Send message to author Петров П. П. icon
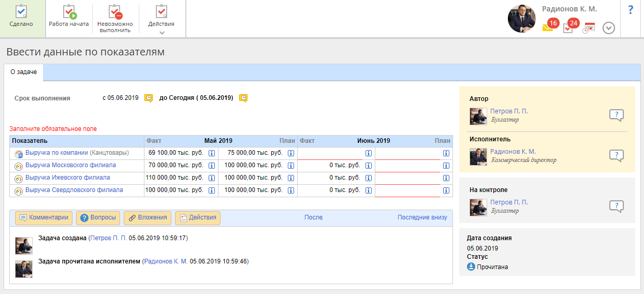Screen dimensions: 644x294 point(616,115)
